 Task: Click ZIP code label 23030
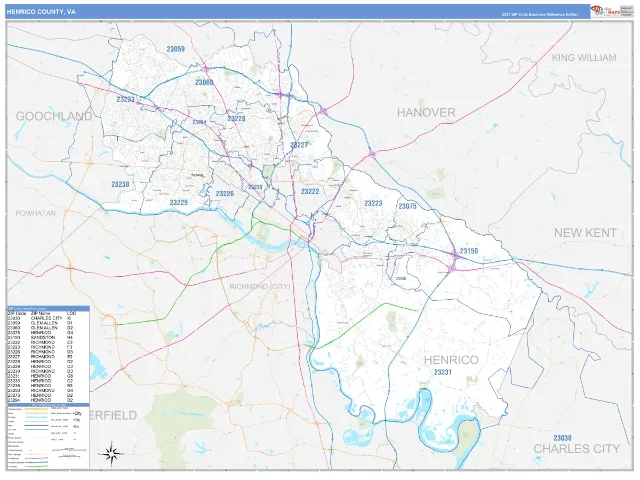point(562,438)
